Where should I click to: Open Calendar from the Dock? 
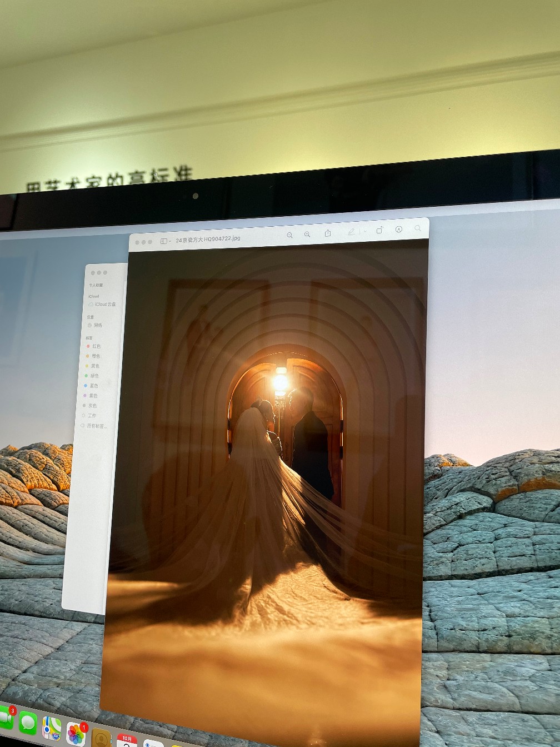coord(127,741)
